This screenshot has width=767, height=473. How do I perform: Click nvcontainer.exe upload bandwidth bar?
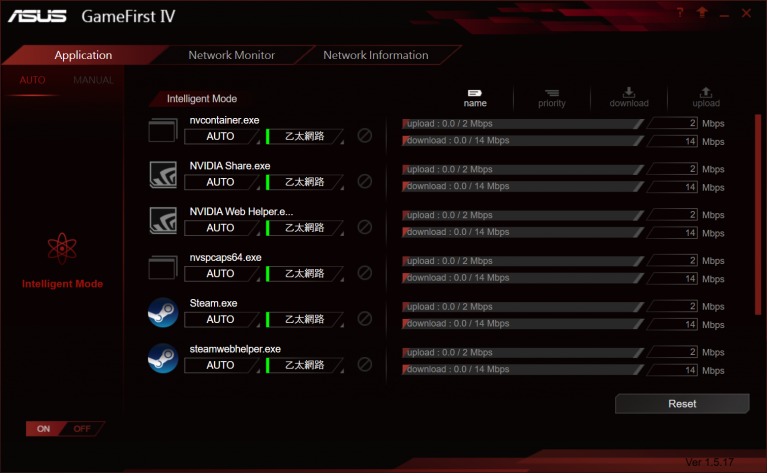tap(522, 124)
